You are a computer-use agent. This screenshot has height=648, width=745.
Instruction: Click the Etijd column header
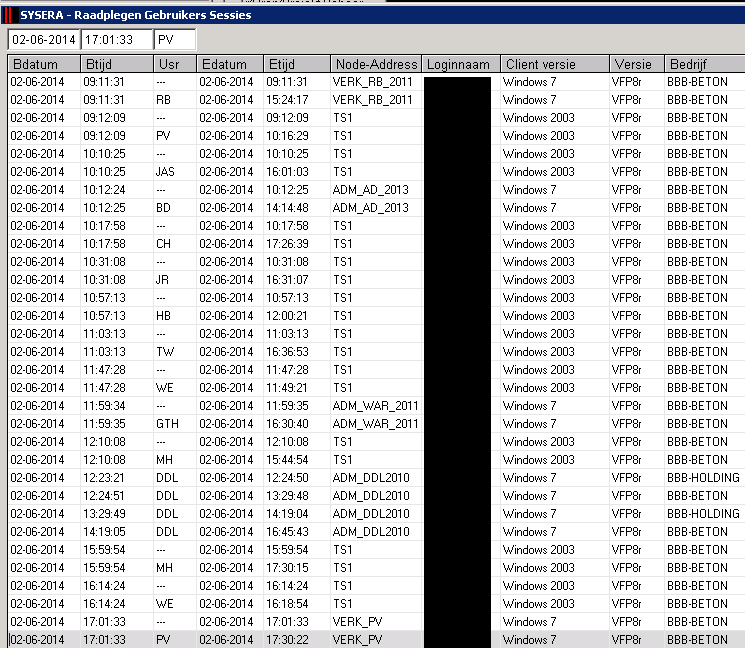(x=297, y=64)
